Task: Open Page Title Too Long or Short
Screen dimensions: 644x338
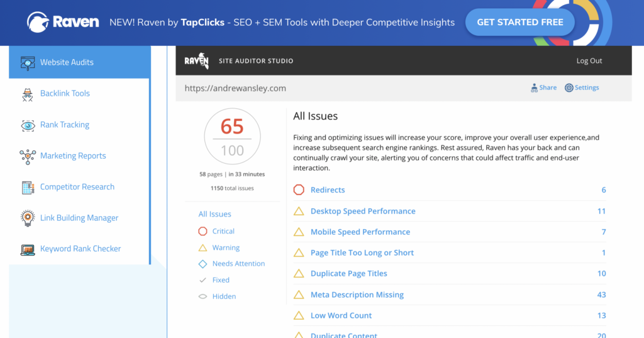Action: point(362,253)
